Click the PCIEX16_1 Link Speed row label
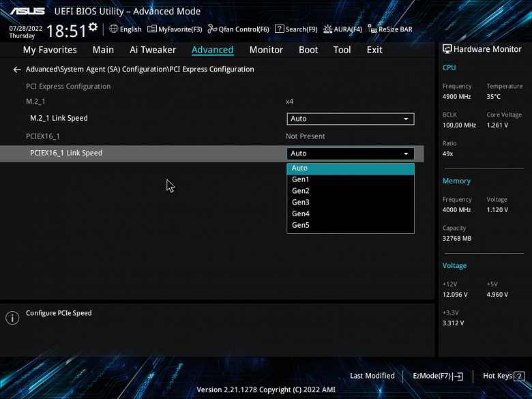 [x=66, y=153]
